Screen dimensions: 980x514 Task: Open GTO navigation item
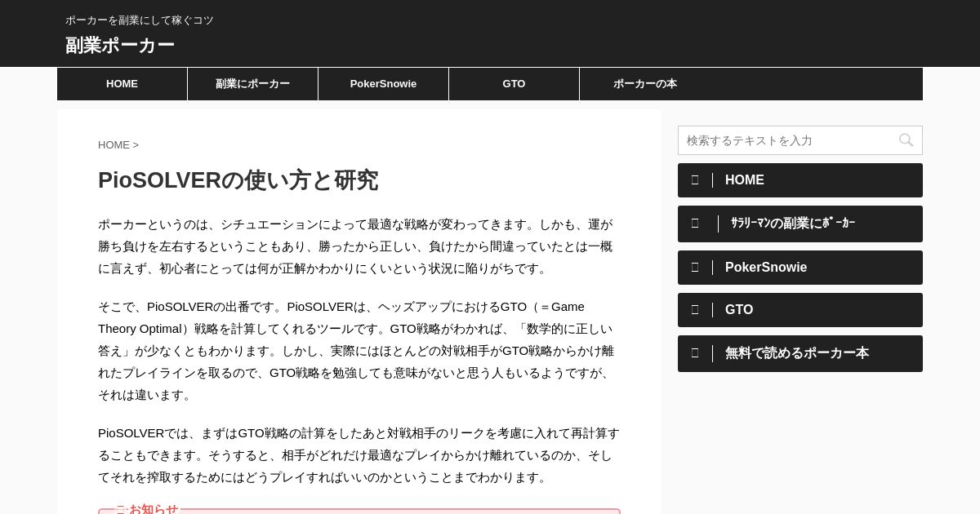514,84
